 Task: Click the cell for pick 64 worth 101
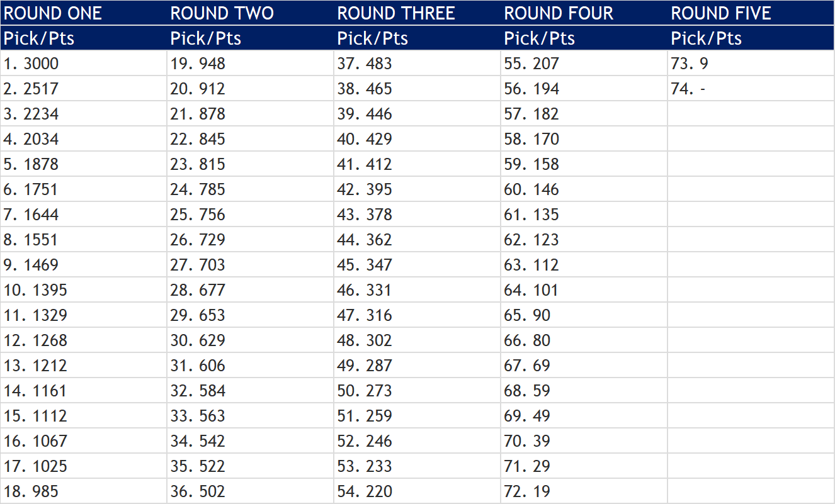(584, 290)
